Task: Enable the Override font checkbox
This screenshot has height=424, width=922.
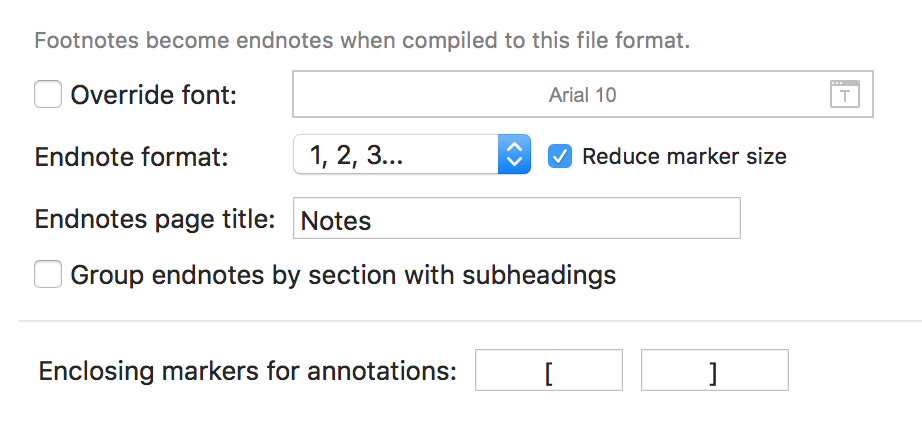Action: 48,94
